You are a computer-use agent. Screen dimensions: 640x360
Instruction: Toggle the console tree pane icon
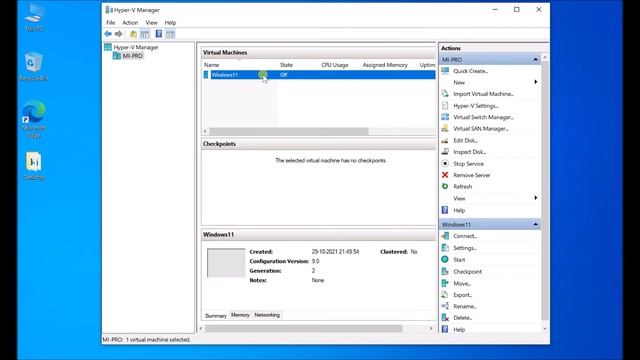(x=145, y=34)
